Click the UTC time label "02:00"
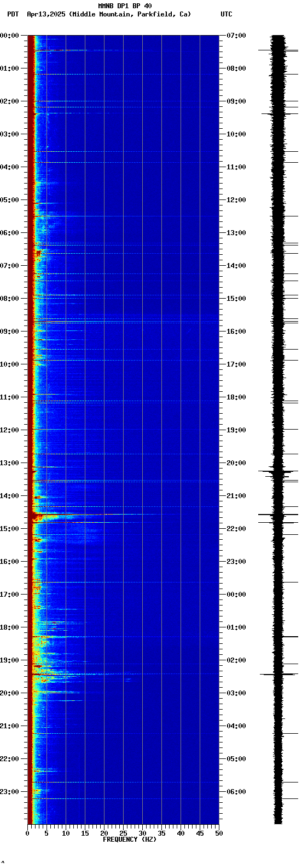The width and height of the screenshot is (302, 868). (x=236, y=660)
